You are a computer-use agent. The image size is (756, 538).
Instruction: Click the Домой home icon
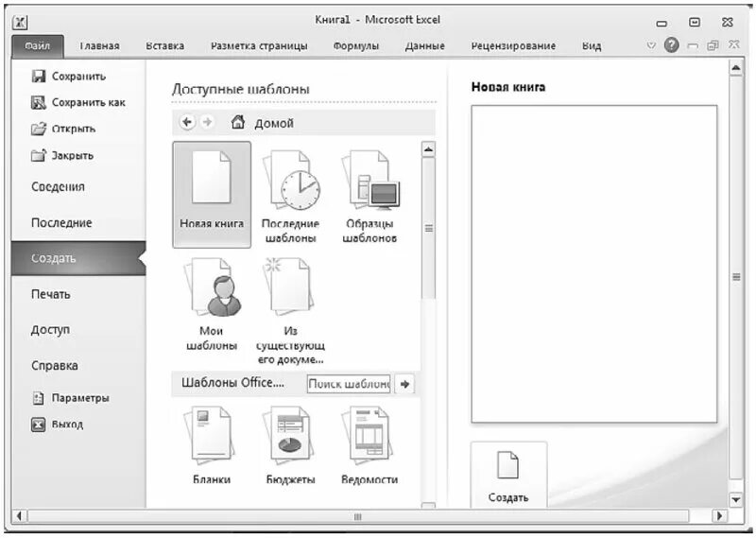tap(238, 122)
